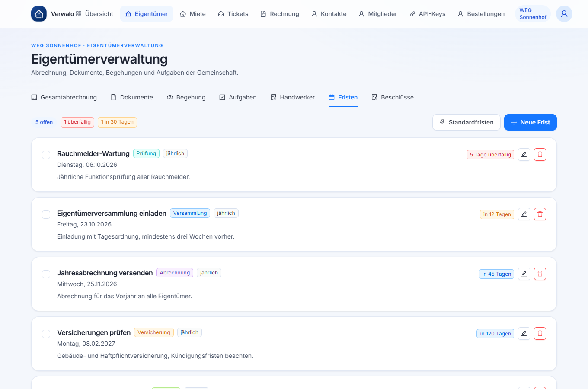Screen dimensions: 588x389
Task: Open the WEG Sonnenhof property switcher
Action: point(533,14)
